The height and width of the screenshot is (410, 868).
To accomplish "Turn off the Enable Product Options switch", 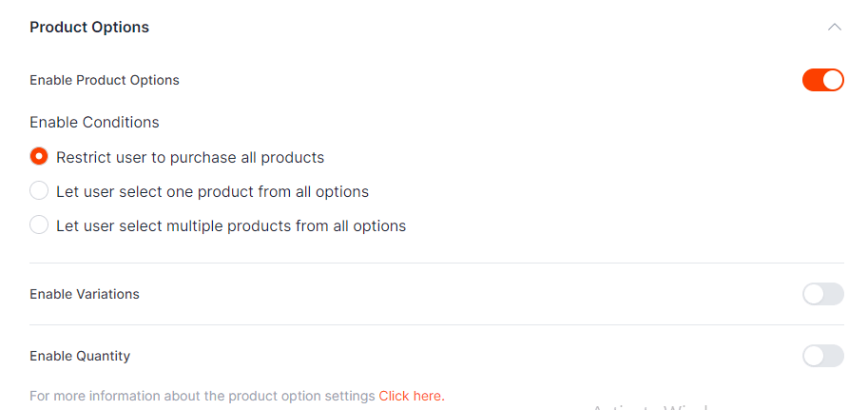I will 822,80.
